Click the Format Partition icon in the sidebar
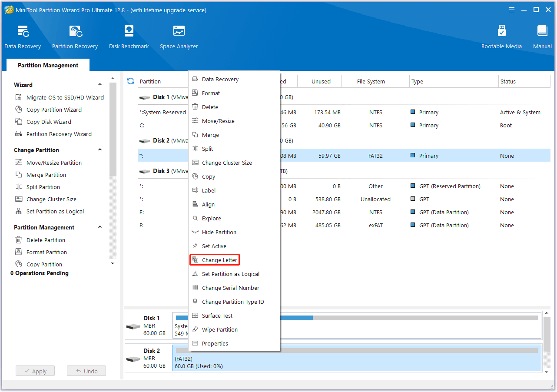This screenshot has height=392, width=557. click(x=19, y=252)
